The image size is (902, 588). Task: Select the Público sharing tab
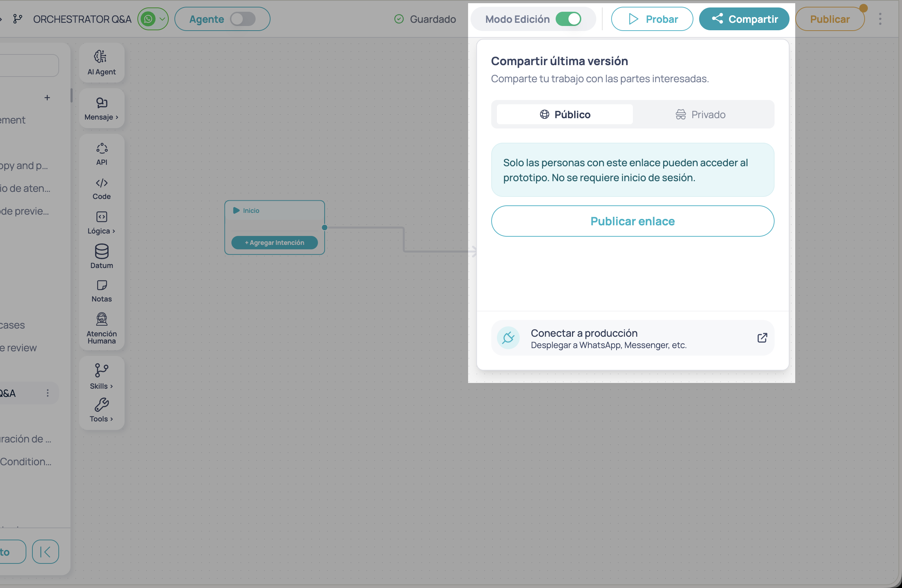click(x=564, y=114)
